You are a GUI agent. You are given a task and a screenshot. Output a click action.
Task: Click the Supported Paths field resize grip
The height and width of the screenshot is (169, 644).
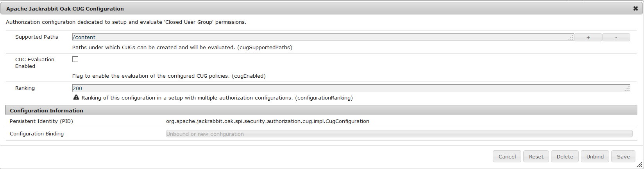(571, 38)
